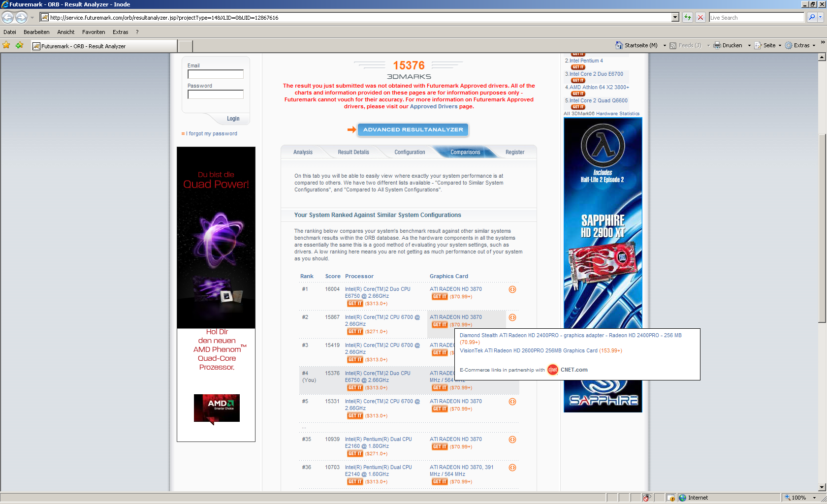Viewport: 827px width, 504px height.
Task: Click the browser Forward arrow button
Action: 21,17
